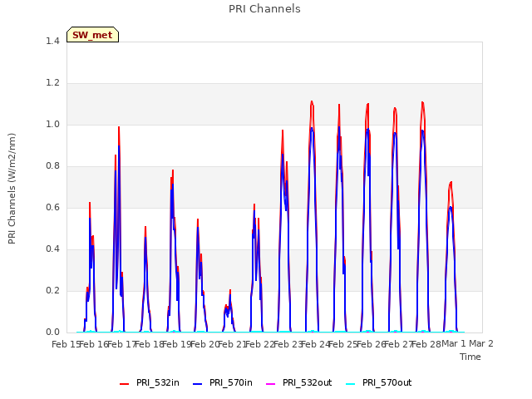
Task: Click the 0.6 y-axis tick label
Action: (53, 207)
